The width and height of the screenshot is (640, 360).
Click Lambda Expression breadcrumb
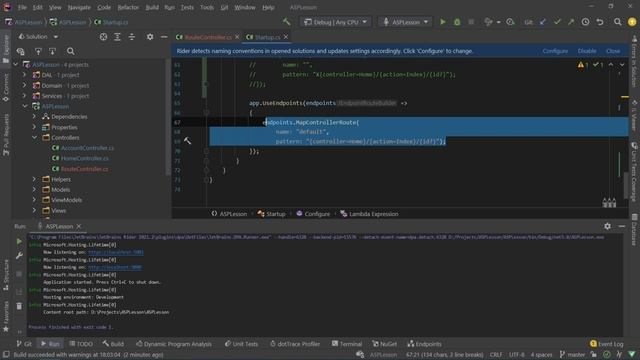click(x=369, y=214)
